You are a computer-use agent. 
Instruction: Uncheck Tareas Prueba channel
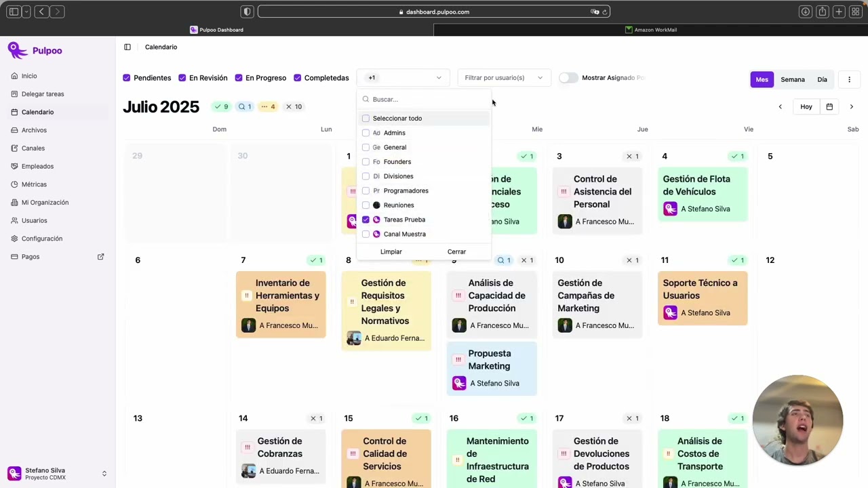[366, 220]
